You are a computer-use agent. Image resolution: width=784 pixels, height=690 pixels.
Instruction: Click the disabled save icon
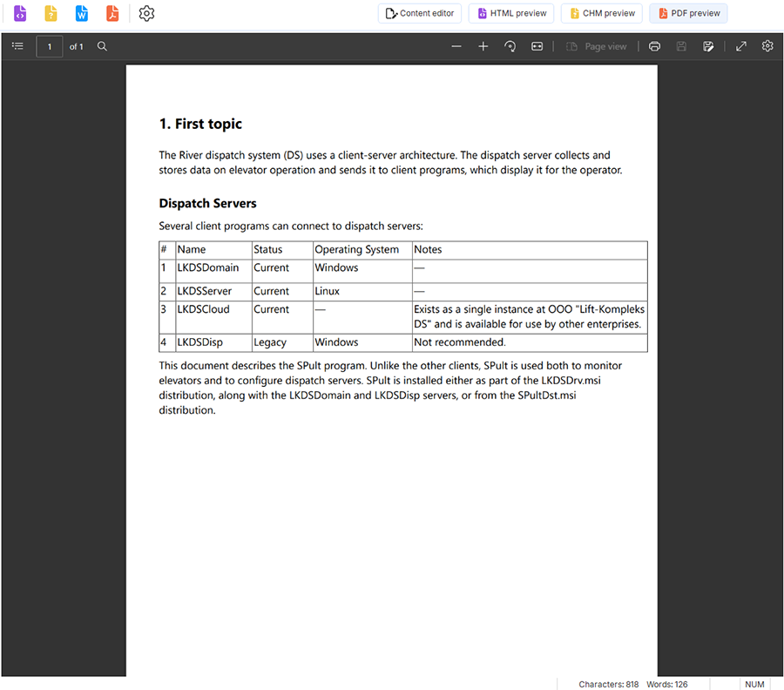(x=681, y=46)
